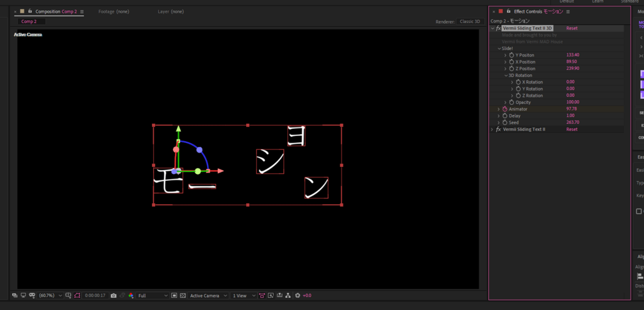Click the Show Snapshot icon

[122, 296]
